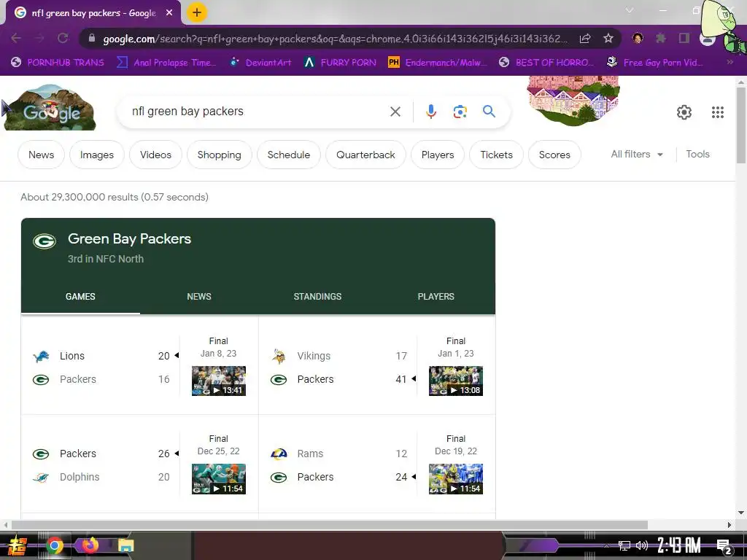Open the BEST OF HORRO... bookmark
Viewport: 747px width, 560px height.
tap(546, 62)
